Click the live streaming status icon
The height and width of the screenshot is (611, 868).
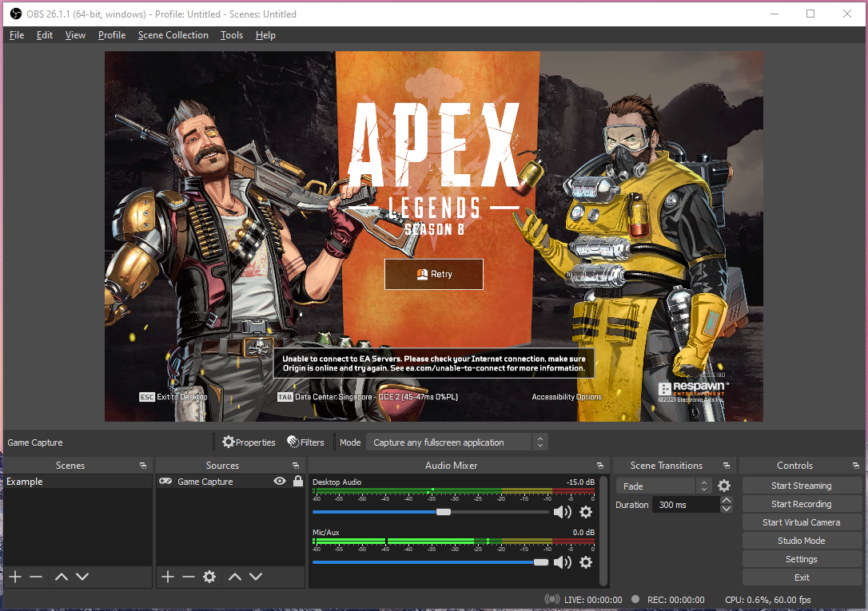(x=552, y=599)
